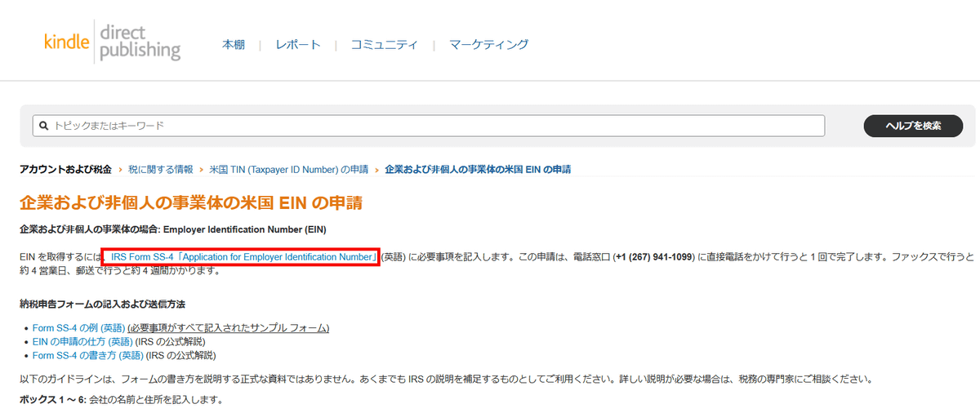Image resolution: width=980 pixels, height=413 pixels.
Task: Select 企業および非個人の事業体の米国 EIN の申請 breadcrumb
Action: (x=478, y=169)
